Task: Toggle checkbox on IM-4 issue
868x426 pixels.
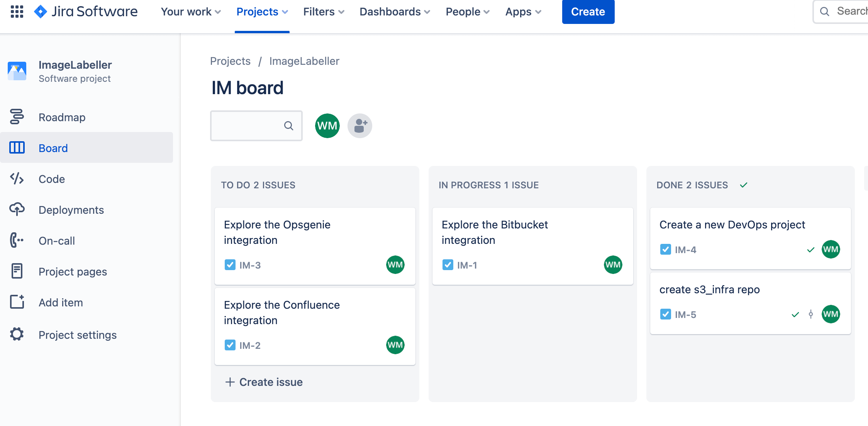Action: [665, 249]
